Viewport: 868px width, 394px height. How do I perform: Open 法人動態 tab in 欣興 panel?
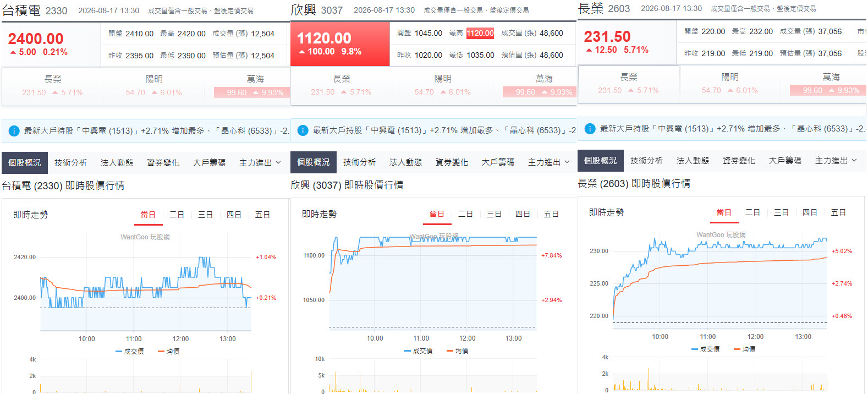[x=406, y=162]
